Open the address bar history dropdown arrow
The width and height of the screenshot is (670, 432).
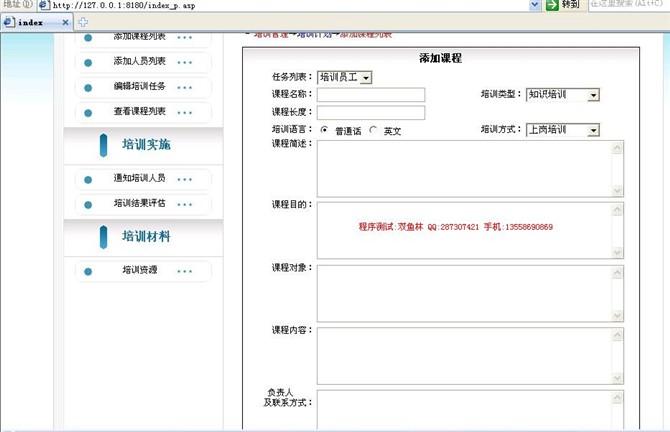(x=535, y=5)
